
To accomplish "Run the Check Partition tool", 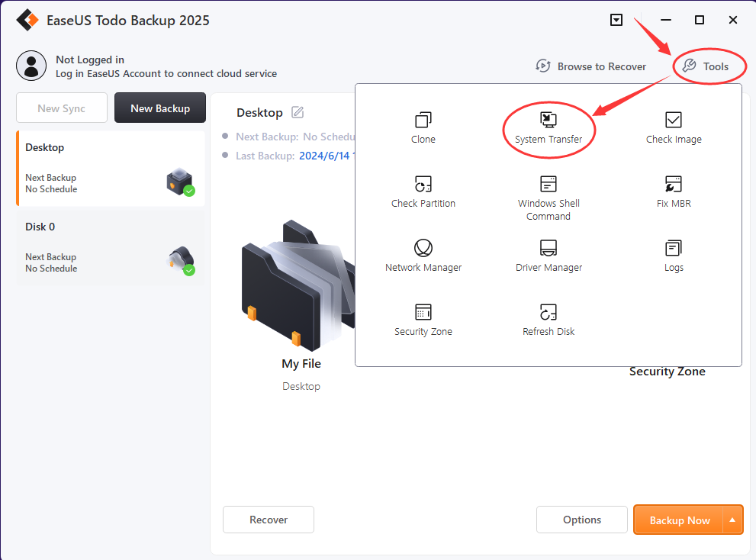I will (x=423, y=192).
